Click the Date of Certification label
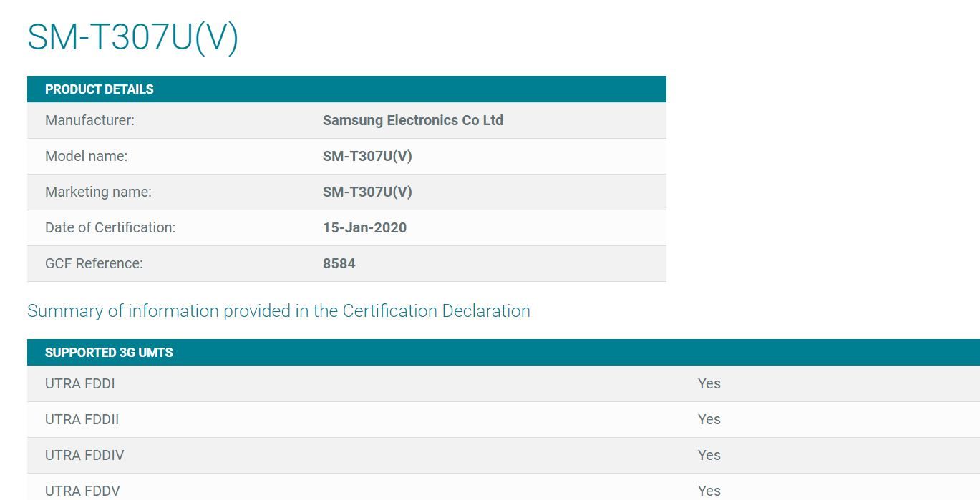Viewport: 980px width, 500px height. [110, 227]
